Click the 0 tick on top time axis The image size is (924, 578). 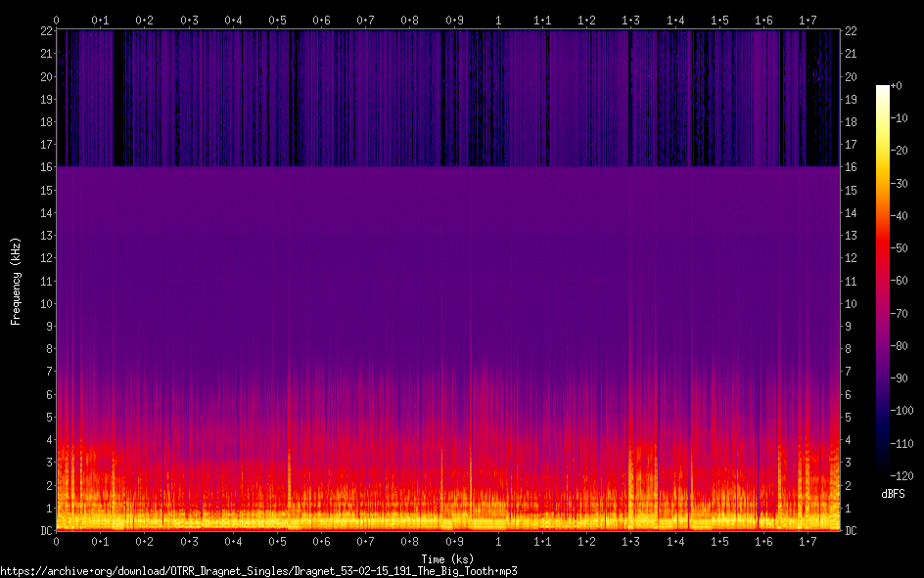tap(57, 20)
